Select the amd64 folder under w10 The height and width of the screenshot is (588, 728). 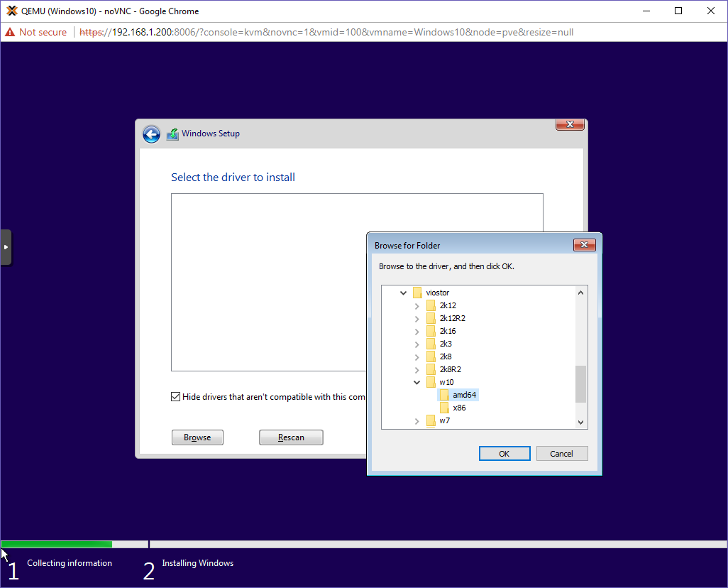pos(464,394)
